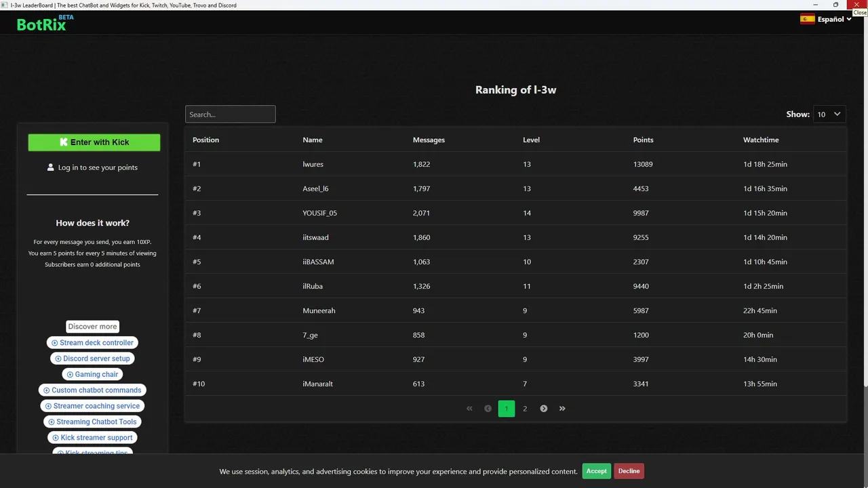Click Log in to see your points

(x=98, y=167)
